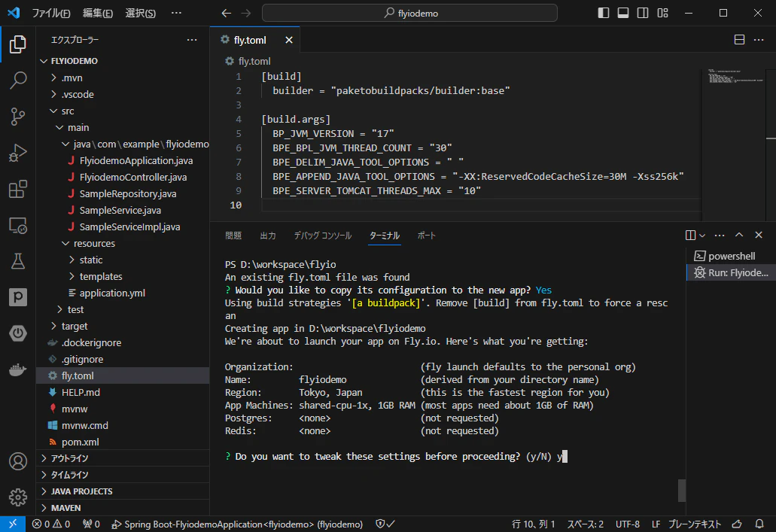Image resolution: width=776 pixels, height=532 pixels.
Task: Close the fly.toml editor tab
Action: (x=289, y=40)
